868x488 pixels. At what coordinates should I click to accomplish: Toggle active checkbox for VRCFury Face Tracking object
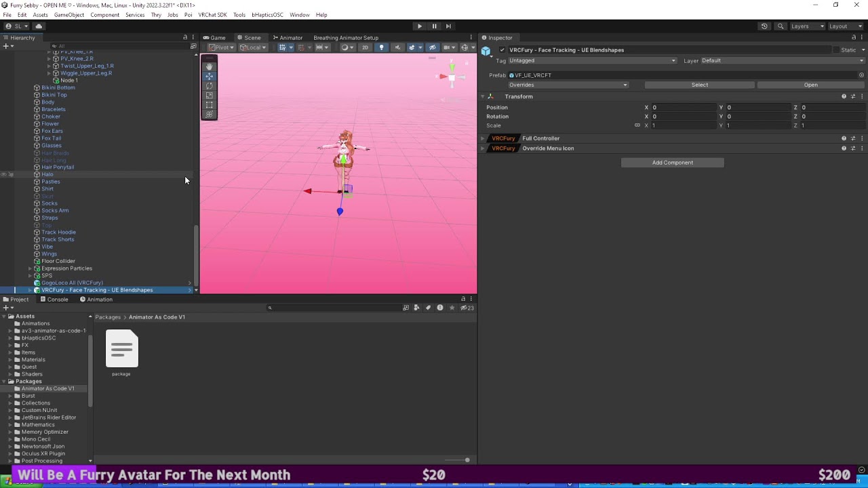tap(502, 50)
